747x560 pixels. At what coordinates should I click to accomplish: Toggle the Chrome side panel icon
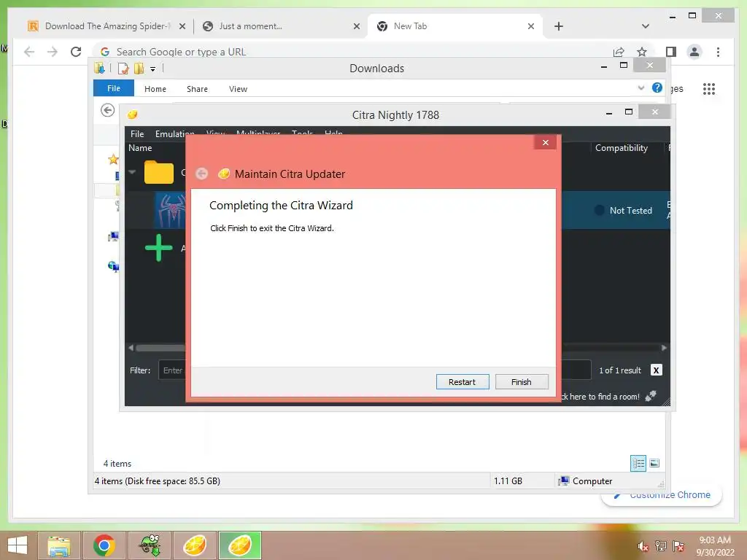pos(671,52)
